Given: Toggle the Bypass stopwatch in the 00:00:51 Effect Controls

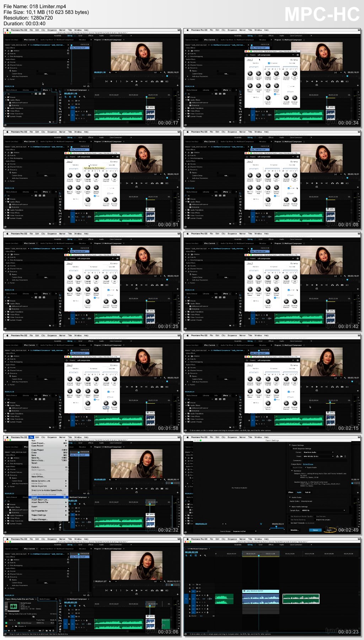Looking at the screenshot, I should pyautogui.click(x=10, y=173).
